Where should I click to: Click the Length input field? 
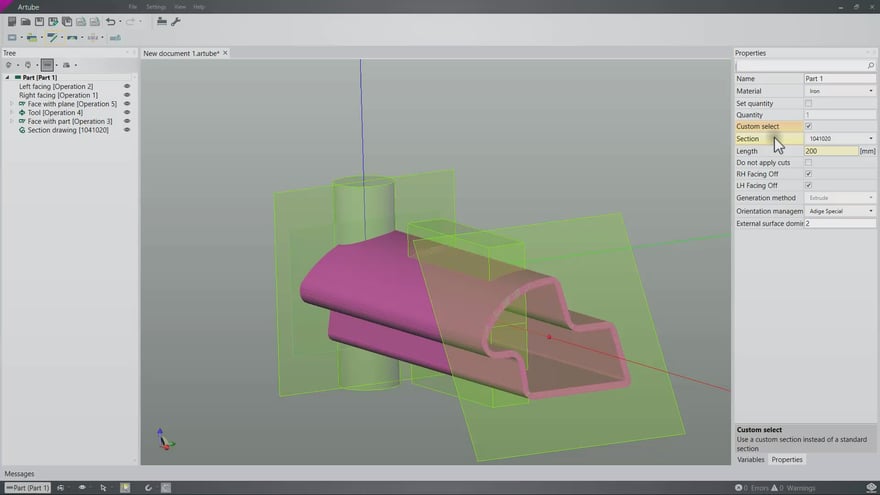coord(830,151)
